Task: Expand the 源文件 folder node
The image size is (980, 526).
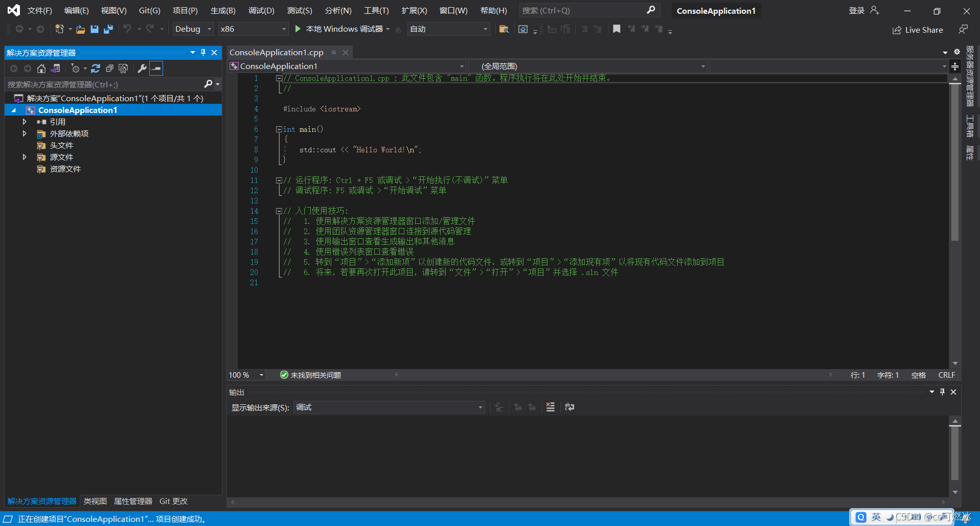Action: (x=24, y=157)
